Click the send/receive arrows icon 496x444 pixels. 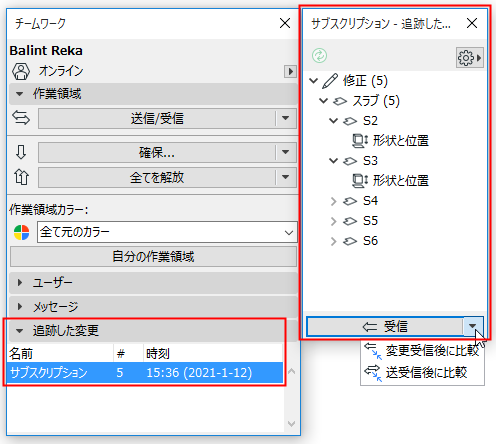(x=21, y=118)
